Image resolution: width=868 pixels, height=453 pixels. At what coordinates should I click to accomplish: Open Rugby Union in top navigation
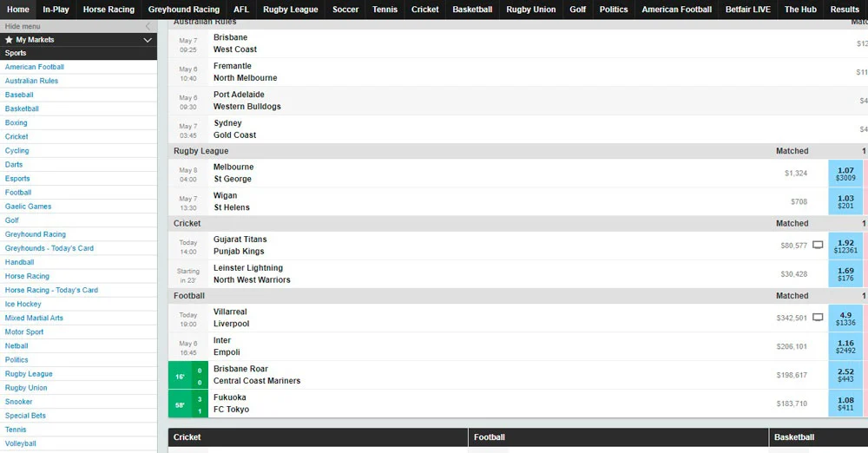point(531,10)
